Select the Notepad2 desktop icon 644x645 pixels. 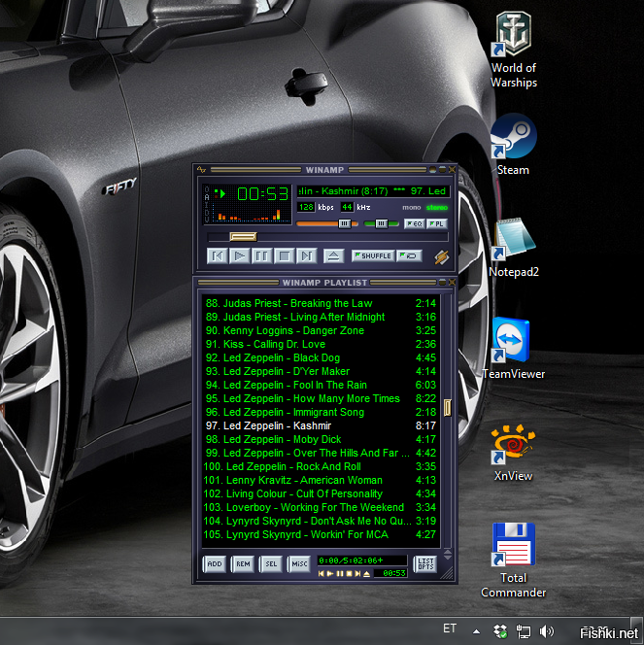514,248
